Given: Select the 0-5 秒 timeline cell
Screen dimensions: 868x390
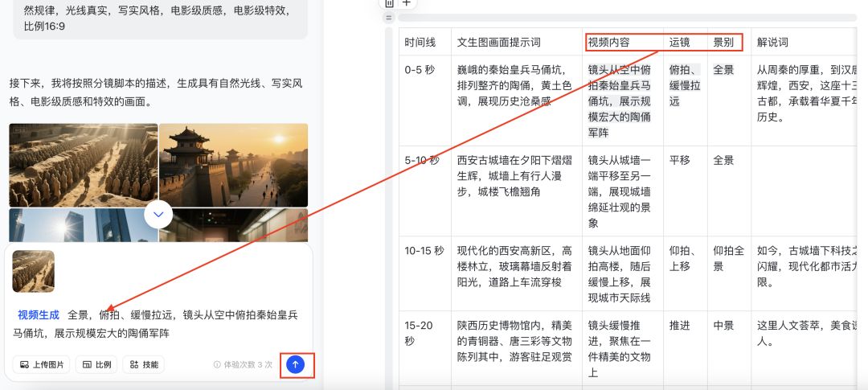Looking at the screenshot, I should (425, 101).
